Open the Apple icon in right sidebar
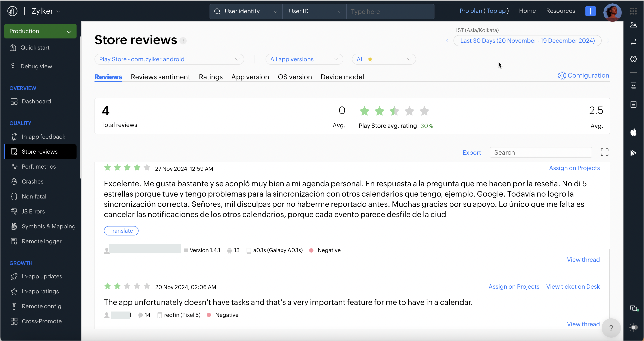Viewport: 644px width, 341px height. 633,132
